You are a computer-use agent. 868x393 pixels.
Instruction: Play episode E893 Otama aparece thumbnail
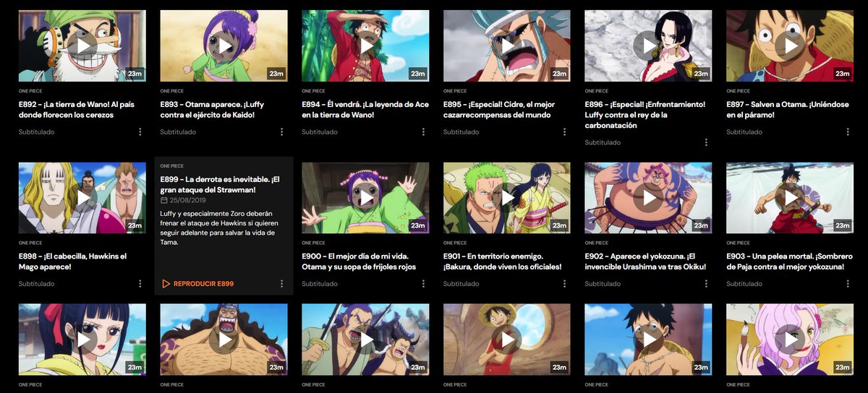point(224,46)
